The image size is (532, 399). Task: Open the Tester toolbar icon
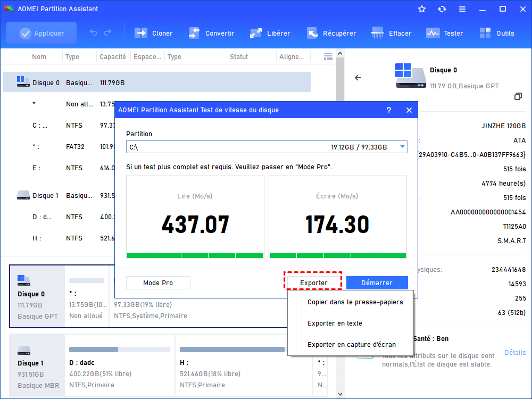tap(433, 33)
